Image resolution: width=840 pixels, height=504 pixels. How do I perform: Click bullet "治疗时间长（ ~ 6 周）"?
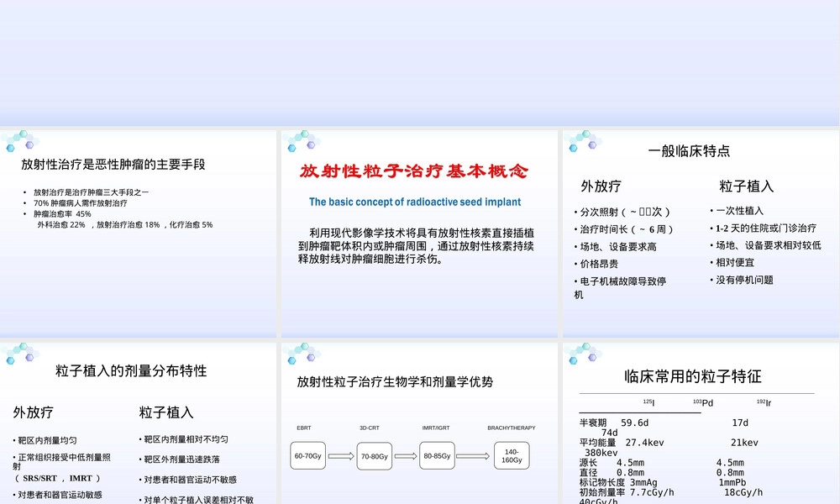[x=623, y=229]
